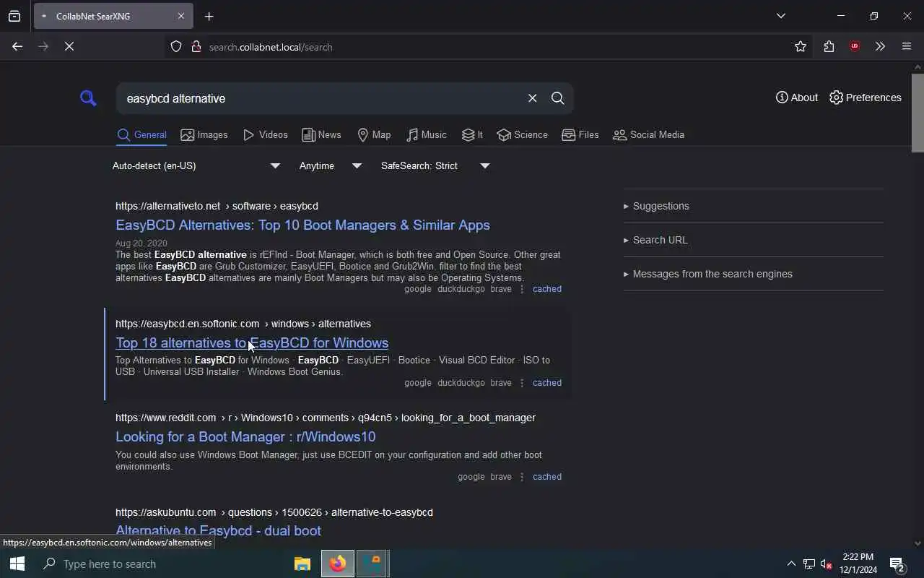Open the Extensions puzzle icon
Image resolution: width=924 pixels, height=578 pixels.
(829, 46)
